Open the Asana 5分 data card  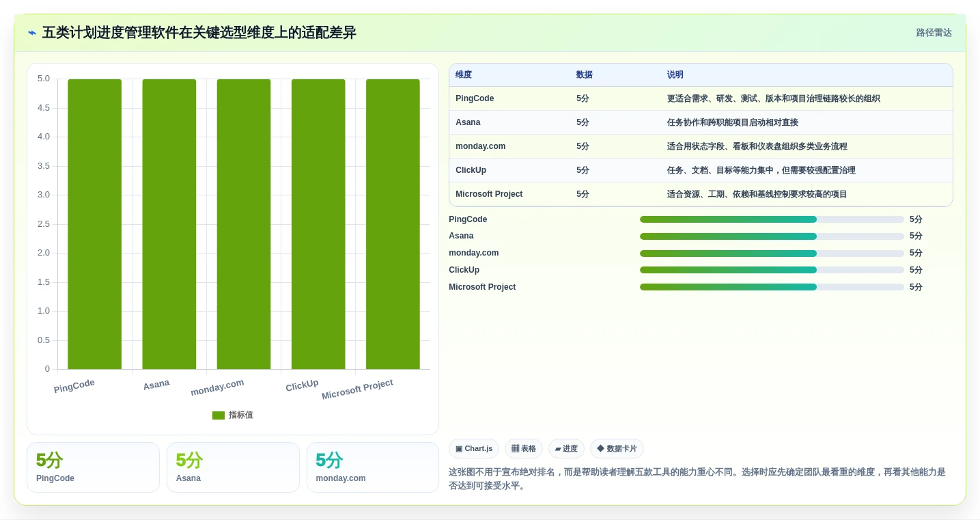click(x=233, y=467)
